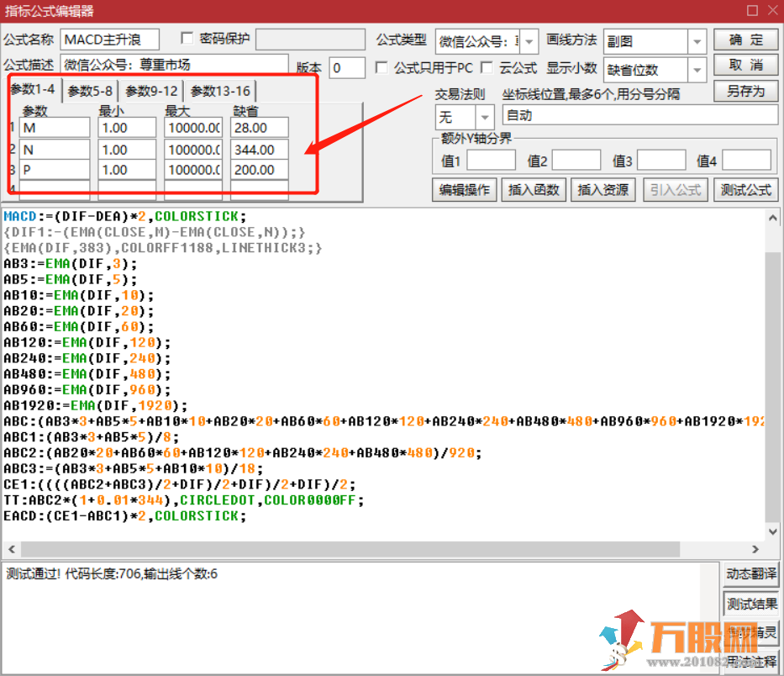Click the code editor scroll-up arrow
Screen dimensions: 784x676
tap(772, 218)
